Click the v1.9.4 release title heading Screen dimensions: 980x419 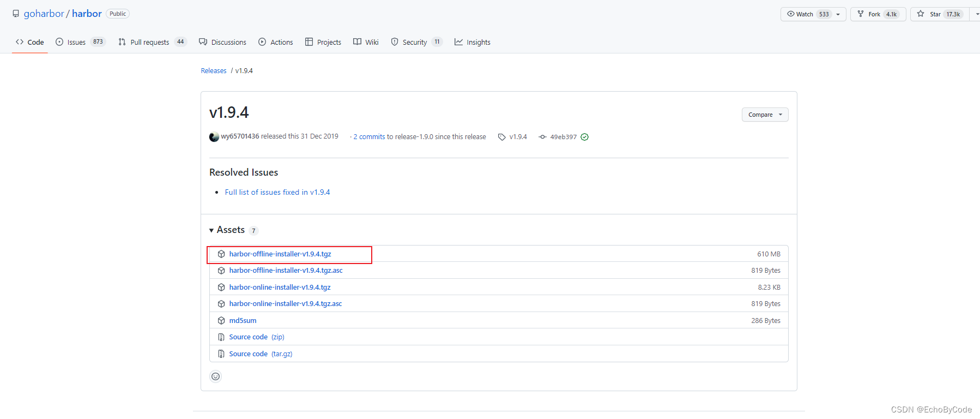pyautogui.click(x=229, y=112)
